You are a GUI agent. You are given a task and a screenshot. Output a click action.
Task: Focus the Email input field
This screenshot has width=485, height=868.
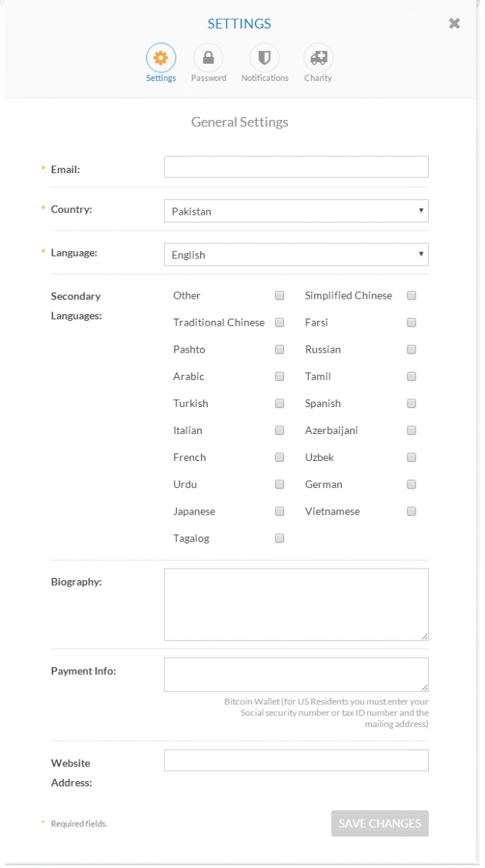[296, 167]
